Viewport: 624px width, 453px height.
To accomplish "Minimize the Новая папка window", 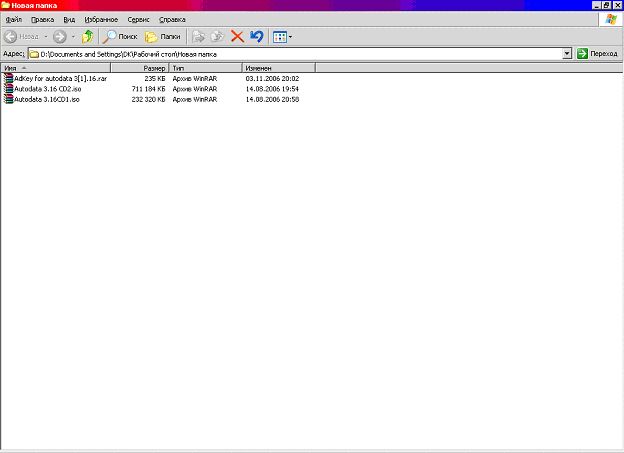I will click(x=597, y=5).
